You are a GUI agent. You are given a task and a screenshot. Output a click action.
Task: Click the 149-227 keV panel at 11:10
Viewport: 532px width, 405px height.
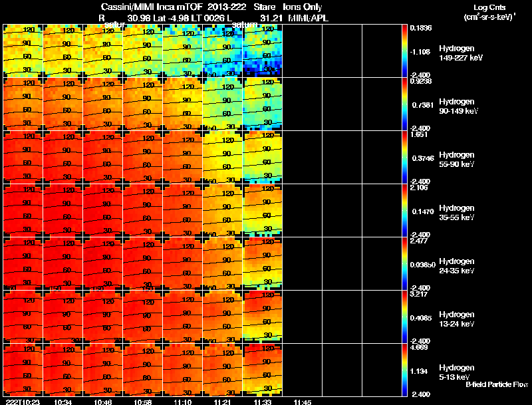[x=182, y=51]
